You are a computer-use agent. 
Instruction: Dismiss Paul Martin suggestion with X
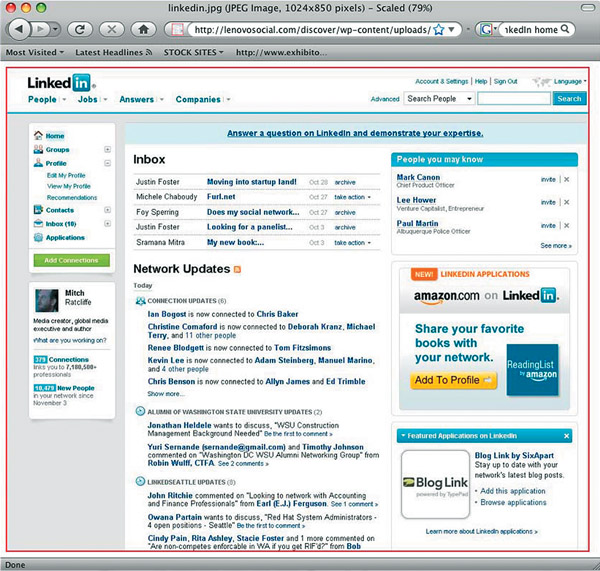(x=567, y=225)
